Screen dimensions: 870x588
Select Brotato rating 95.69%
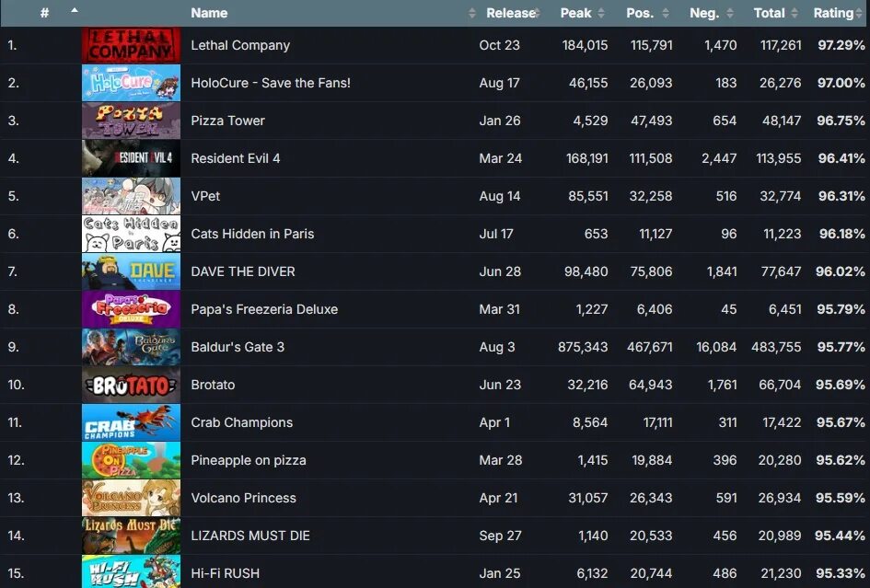click(x=840, y=385)
